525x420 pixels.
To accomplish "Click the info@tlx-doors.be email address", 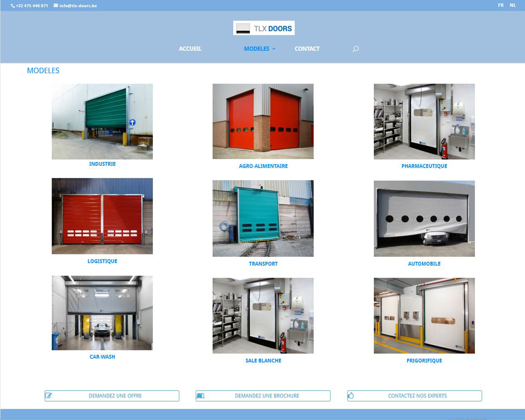I will 78,6.
